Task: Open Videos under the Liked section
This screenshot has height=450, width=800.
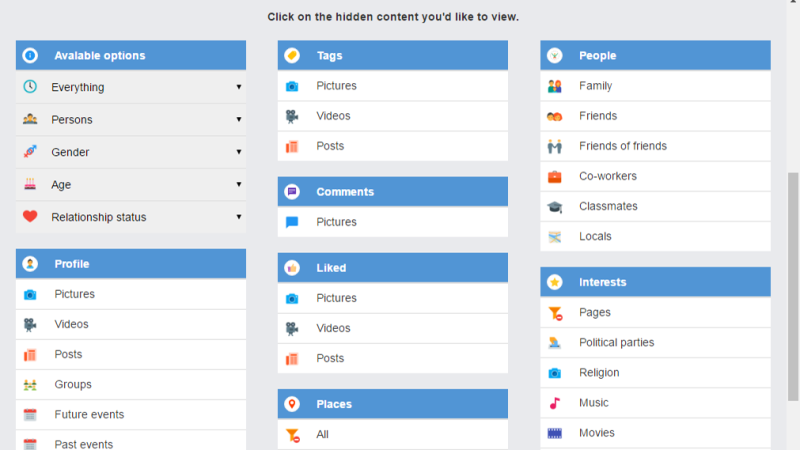Action: pyautogui.click(x=333, y=328)
